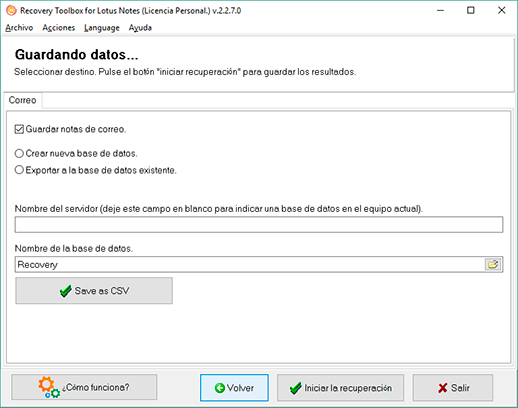Select the Correo tab
This screenshot has height=408, width=518.
point(22,100)
